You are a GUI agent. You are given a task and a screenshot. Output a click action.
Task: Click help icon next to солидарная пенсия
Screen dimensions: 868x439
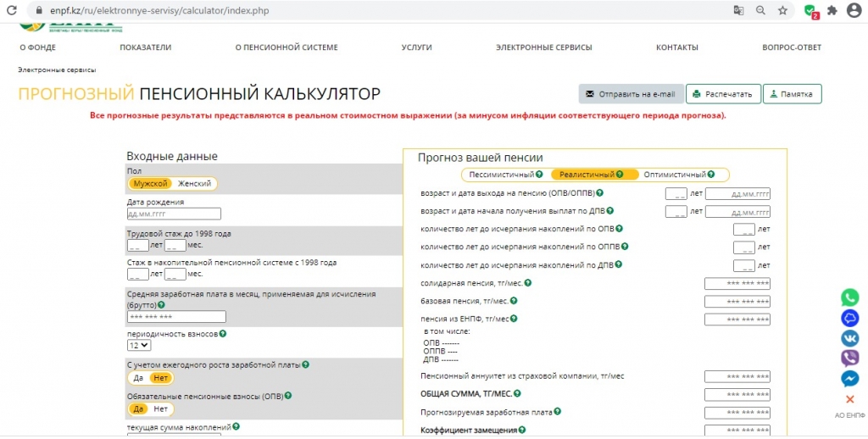528,283
